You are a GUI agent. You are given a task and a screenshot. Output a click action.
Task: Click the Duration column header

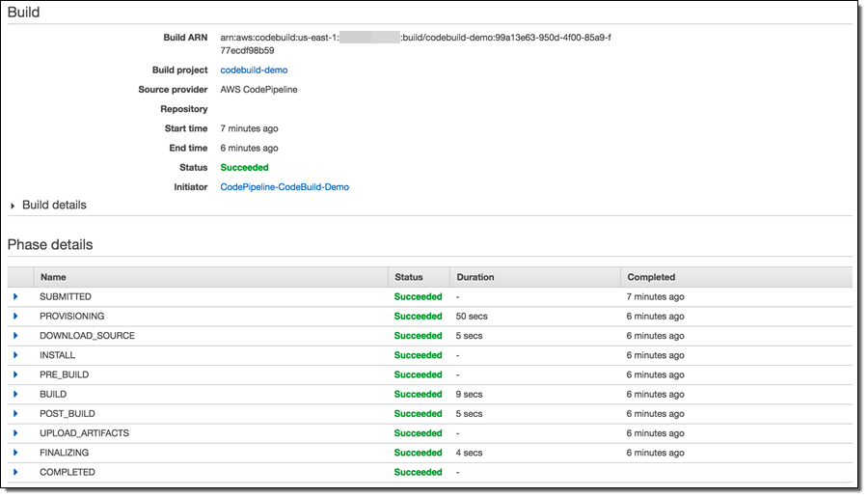pos(475,277)
